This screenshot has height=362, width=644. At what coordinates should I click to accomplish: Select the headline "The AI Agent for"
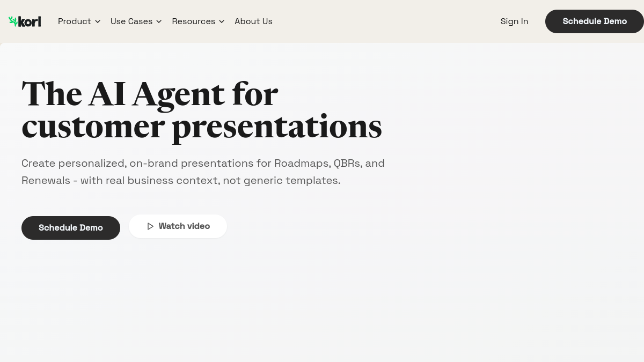(150, 94)
